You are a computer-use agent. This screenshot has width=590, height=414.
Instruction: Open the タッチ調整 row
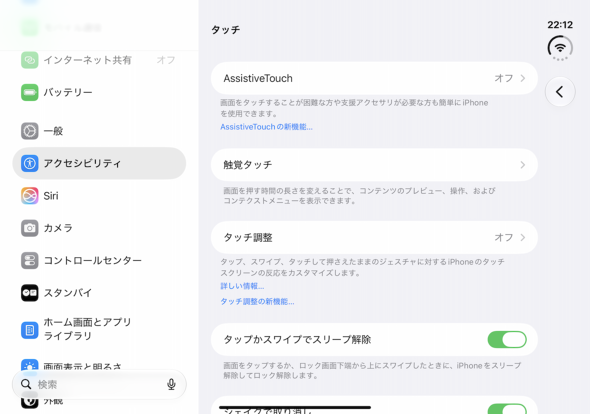(x=374, y=237)
